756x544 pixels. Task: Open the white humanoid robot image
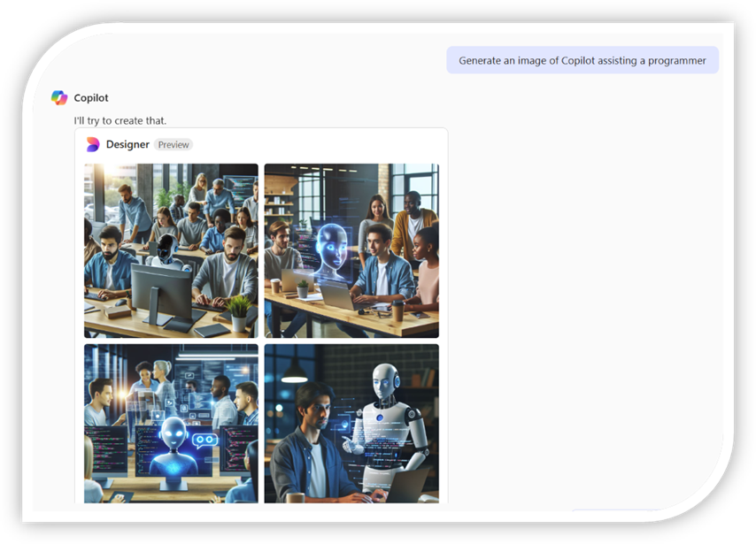click(x=351, y=424)
